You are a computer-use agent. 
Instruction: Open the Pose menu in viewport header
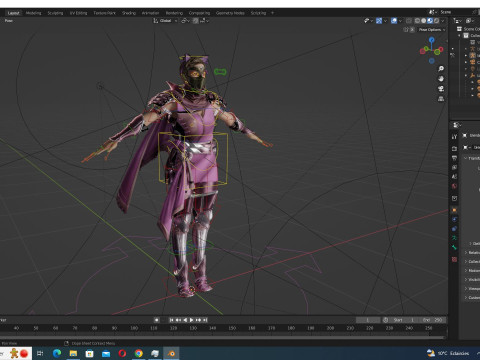tap(9, 21)
